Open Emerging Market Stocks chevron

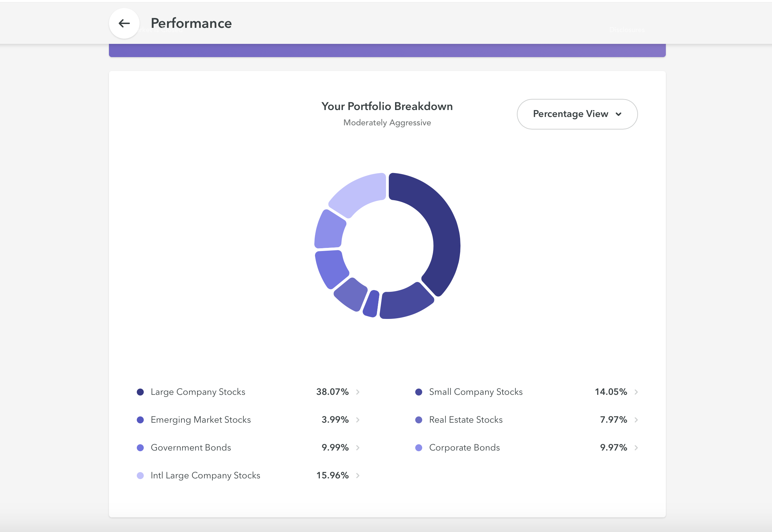(358, 420)
